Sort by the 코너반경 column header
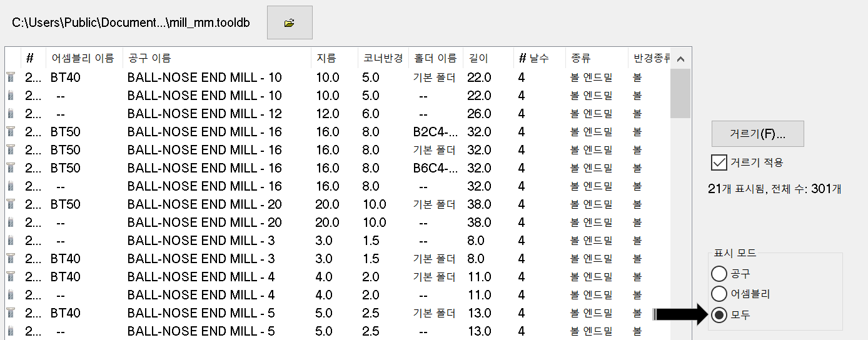 383,58
